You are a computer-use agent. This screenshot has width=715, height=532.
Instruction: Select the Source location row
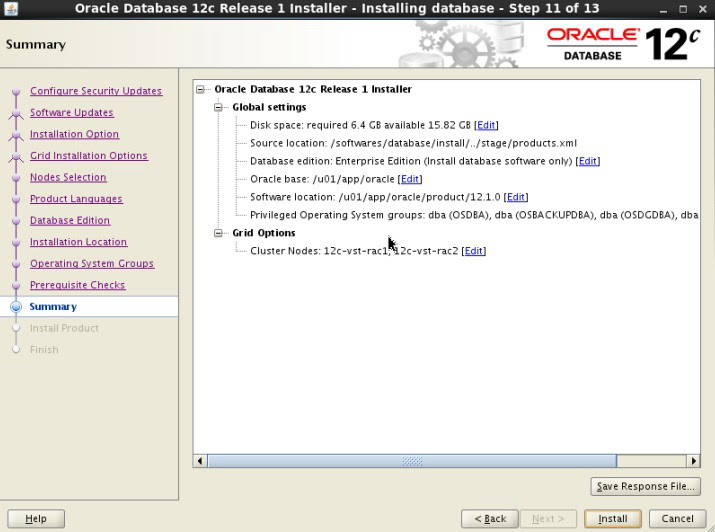coord(413,143)
